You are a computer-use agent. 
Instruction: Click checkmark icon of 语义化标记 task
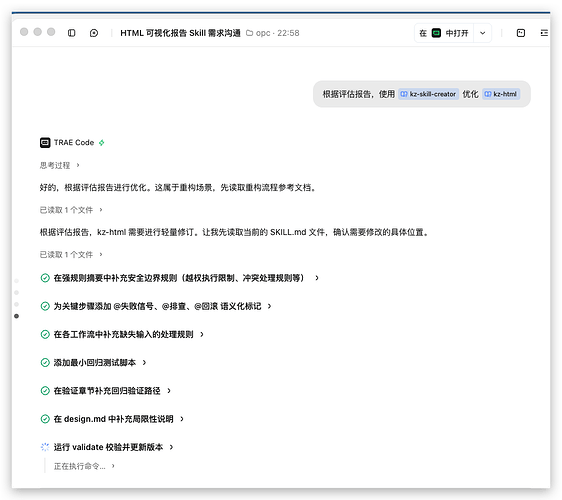(x=45, y=306)
